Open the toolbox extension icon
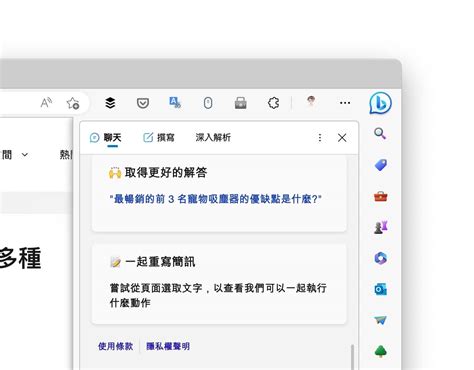Screen dimensions: 474x370 [x=240, y=103]
